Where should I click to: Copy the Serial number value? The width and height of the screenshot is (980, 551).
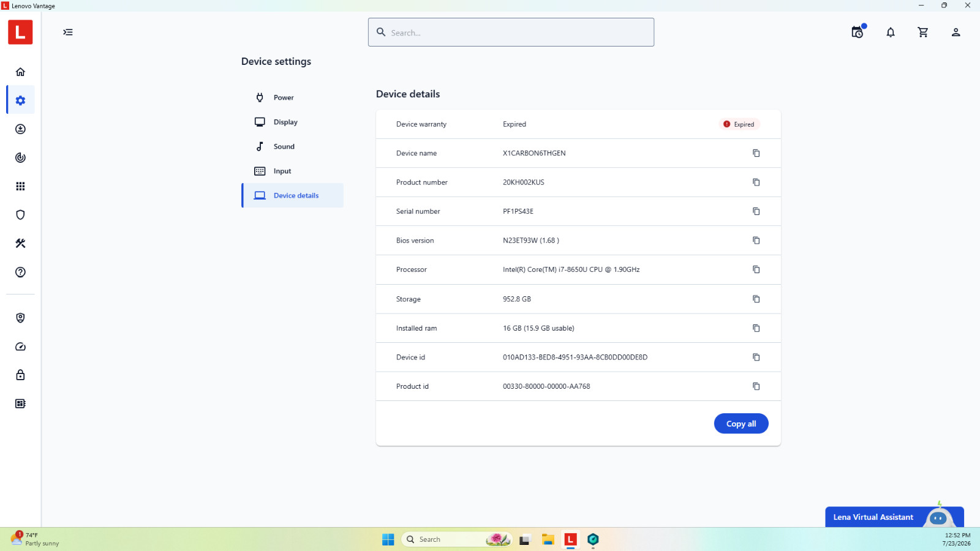point(756,211)
